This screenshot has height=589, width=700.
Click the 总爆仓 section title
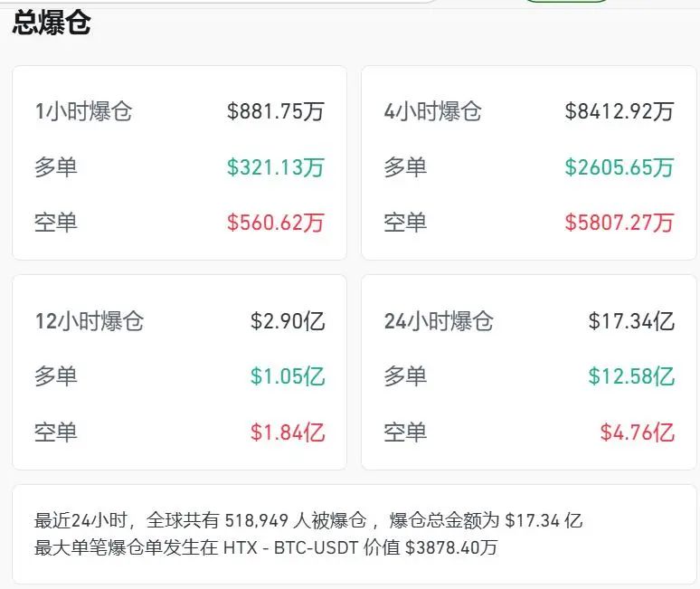(52, 23)
